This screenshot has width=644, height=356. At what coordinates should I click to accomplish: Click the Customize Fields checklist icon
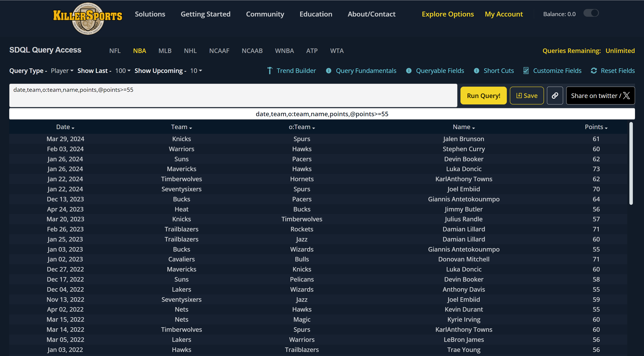click(x=526, y=71)
